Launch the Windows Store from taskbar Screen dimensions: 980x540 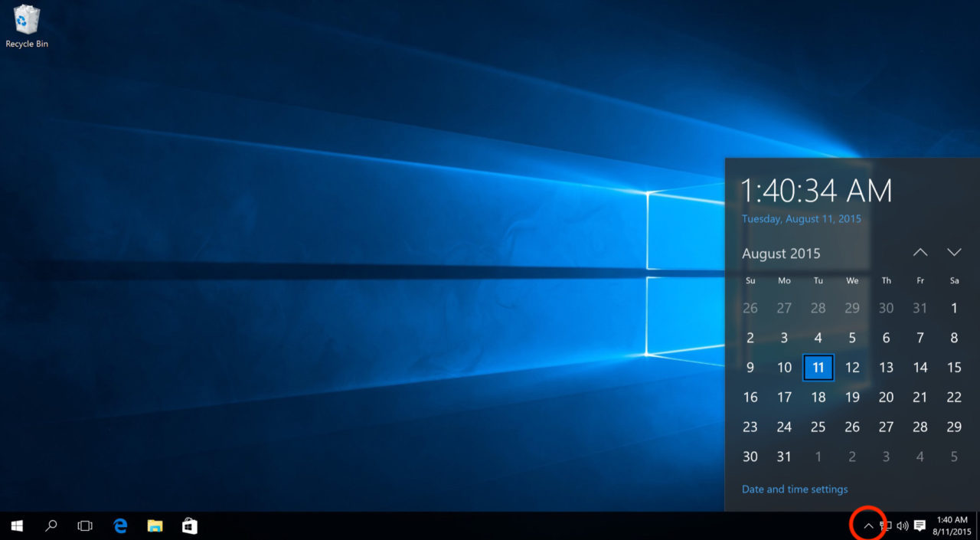[190, 526]
